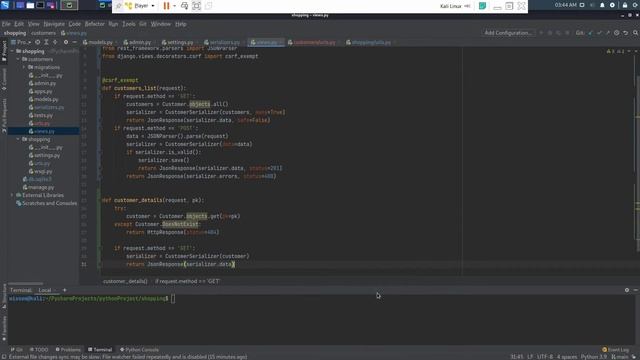Click the locate file target icon in Project panel

tap(38, 42)
